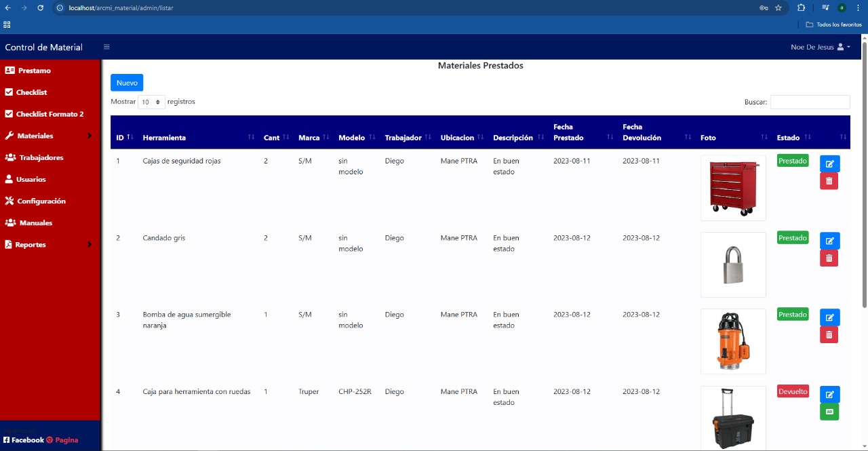Viewport: 868px width, 451px height.
Task: Delete the Candado gris record
Action: 829,258
